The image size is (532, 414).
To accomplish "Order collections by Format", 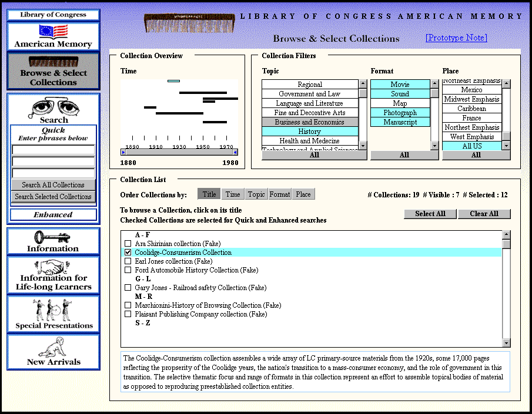I will pyautogui.click(x=280, y=194).
